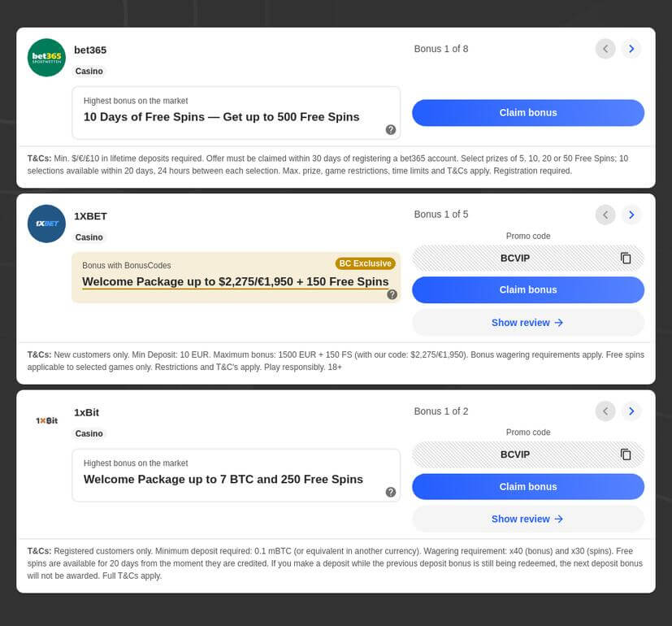Click the 1xBit logo

[46, 420]
